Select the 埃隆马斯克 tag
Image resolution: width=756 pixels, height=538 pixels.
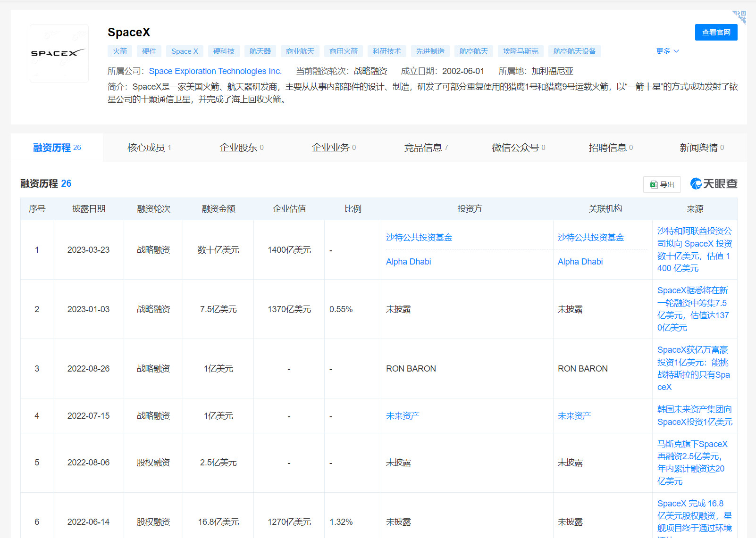(521, 51)
